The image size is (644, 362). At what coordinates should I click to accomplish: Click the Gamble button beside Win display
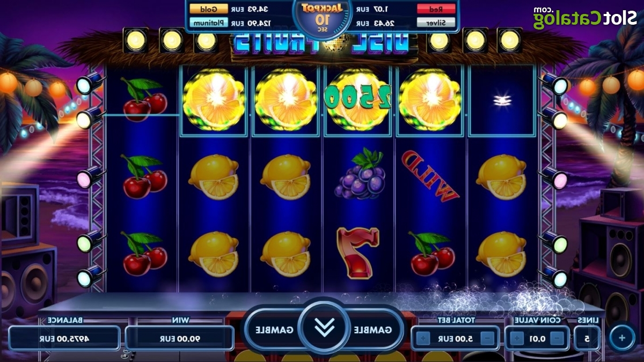tap(275, 329)
